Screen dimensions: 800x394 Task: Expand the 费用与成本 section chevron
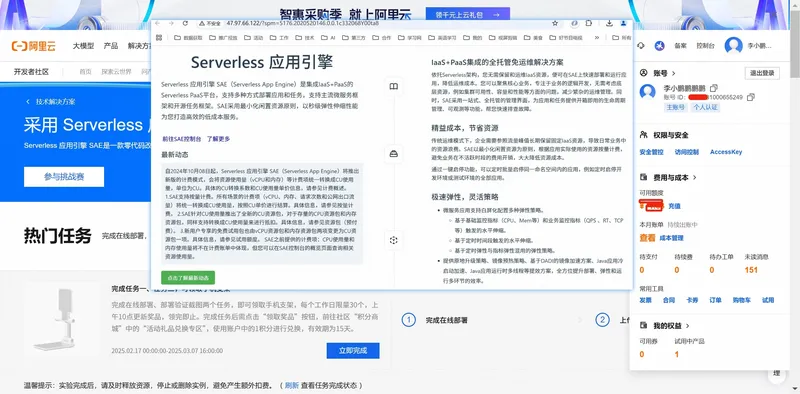click(x=694, y=178)
